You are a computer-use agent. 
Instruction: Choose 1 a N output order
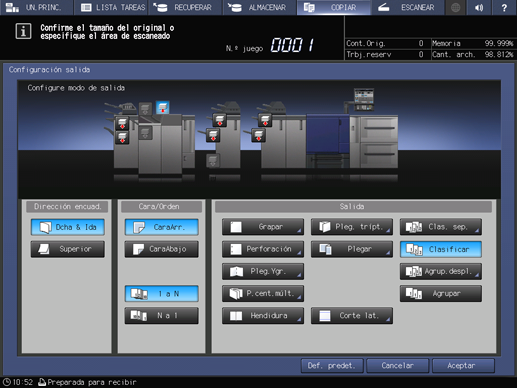(x=162, y=294)
